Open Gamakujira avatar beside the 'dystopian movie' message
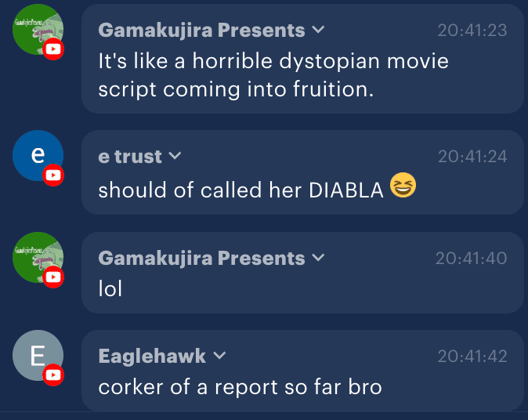 [38, 29]
